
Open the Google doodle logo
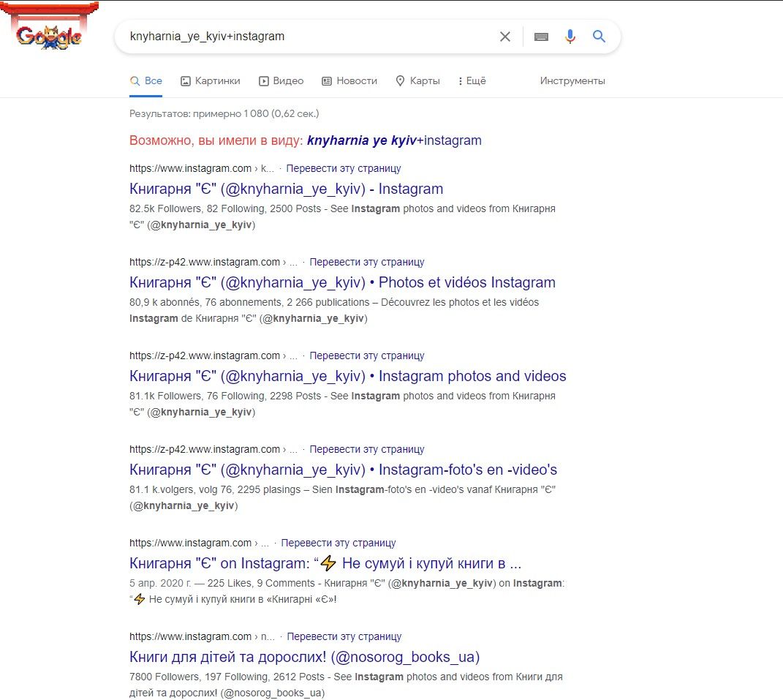point(48,28)
